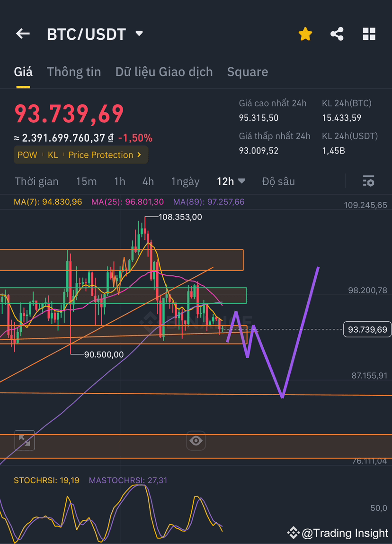
Task: Toggle the eye icon to hide drawings
Action: click(x=196, y=440)
